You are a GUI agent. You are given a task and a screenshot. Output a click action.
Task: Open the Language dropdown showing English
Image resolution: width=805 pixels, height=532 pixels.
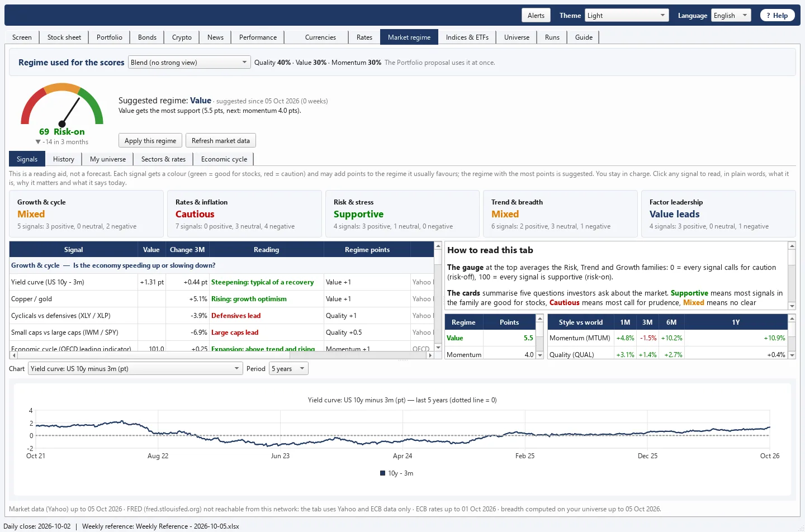point(731,16)
